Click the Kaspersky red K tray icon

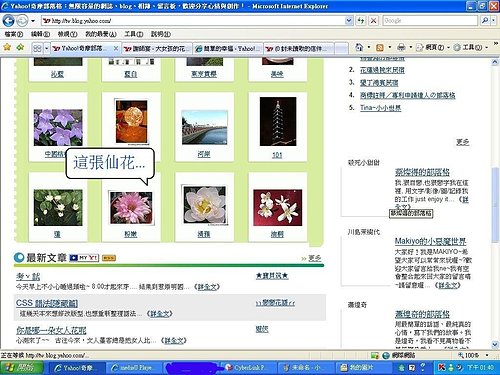click(442, 367)
